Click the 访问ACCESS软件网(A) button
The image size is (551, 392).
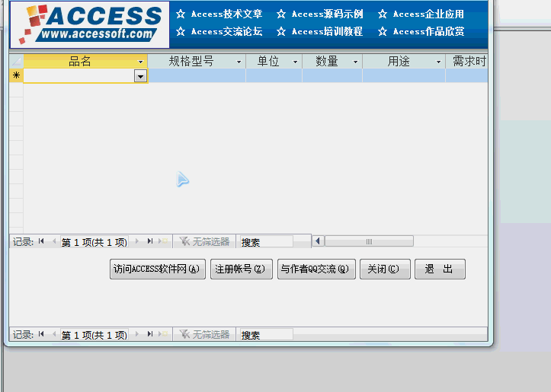pos(158,269)
